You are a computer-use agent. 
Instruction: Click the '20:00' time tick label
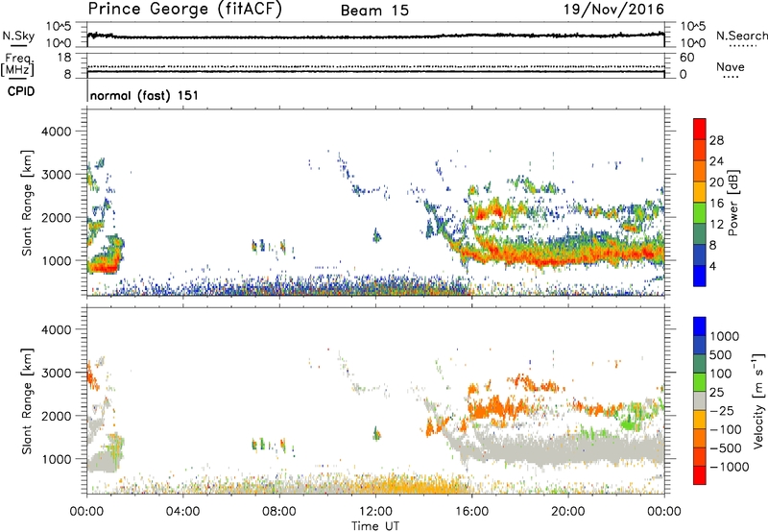click(x=567, y=512)
